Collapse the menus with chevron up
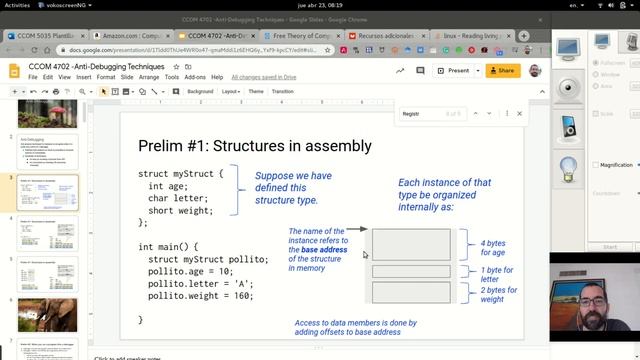Image resolution: width=640 pixels, height=360 pixels. click(x=542, y=91)
